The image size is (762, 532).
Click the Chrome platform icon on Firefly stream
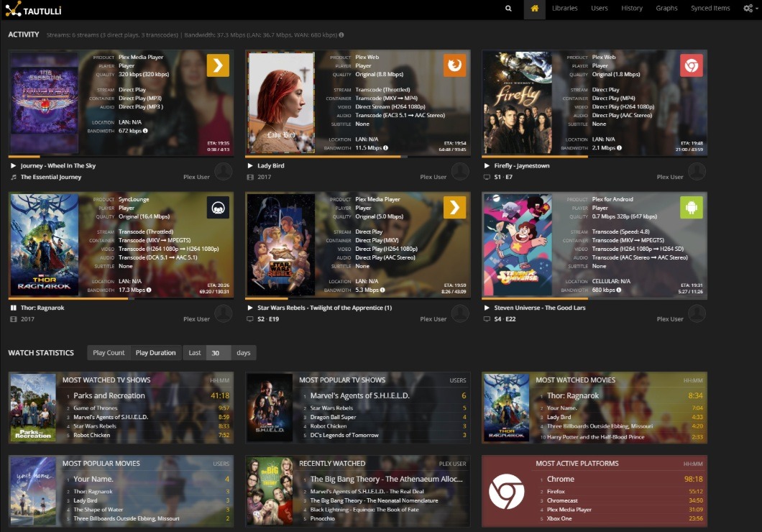click(x=691, y=65)
